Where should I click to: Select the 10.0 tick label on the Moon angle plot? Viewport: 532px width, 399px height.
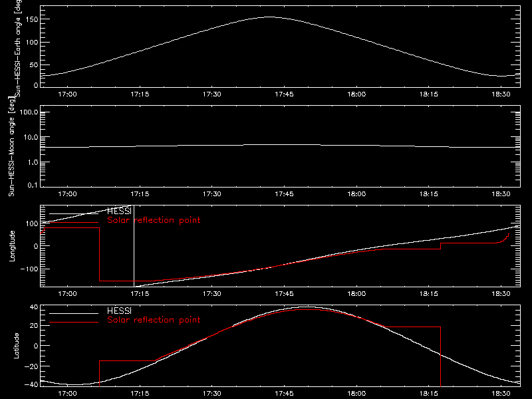[x=31, y=138]
